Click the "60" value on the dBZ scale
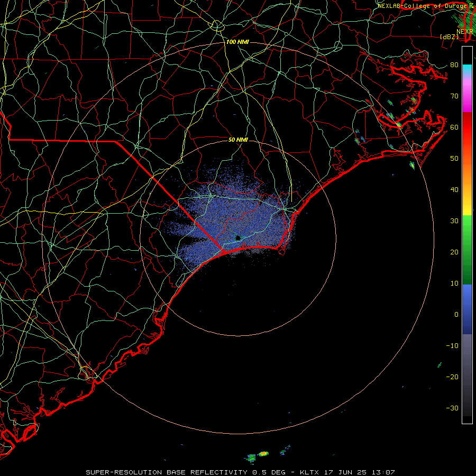The image size is (476, 476). tap(454, 127)
